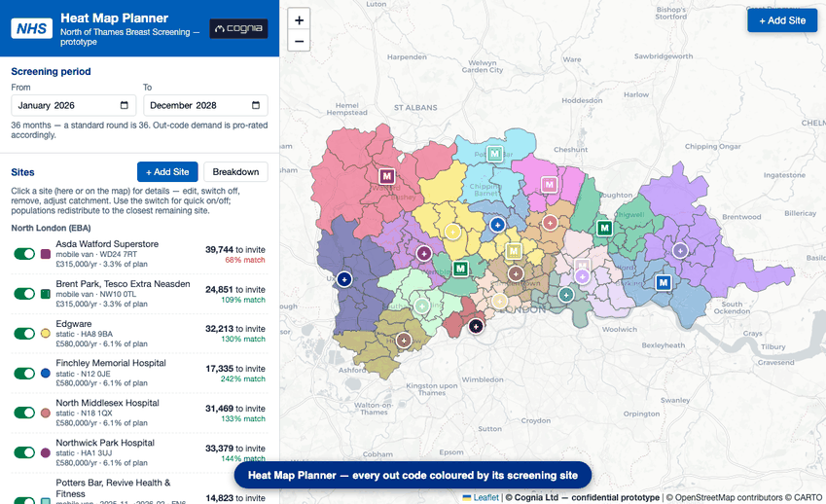Viewport: 826px width, 504px height.
Task: Click the black circle site marker
Action: (x=476, y=326)
